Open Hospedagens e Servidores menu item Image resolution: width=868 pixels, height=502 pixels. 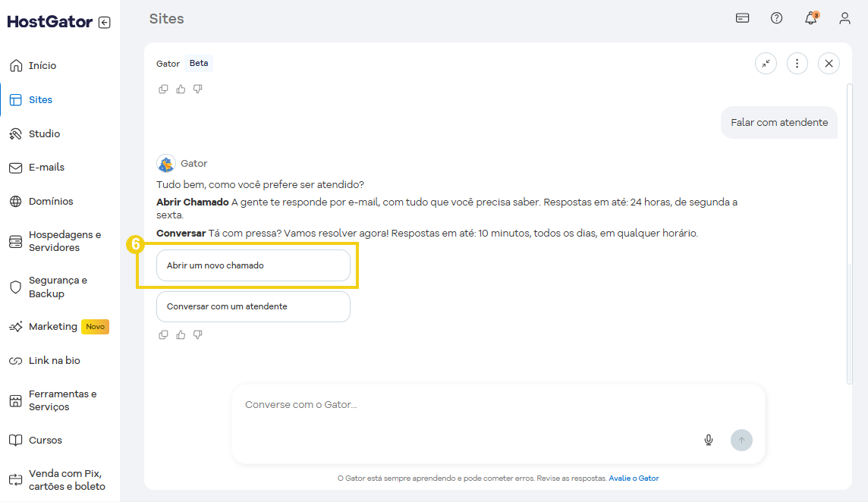[64, 241]
